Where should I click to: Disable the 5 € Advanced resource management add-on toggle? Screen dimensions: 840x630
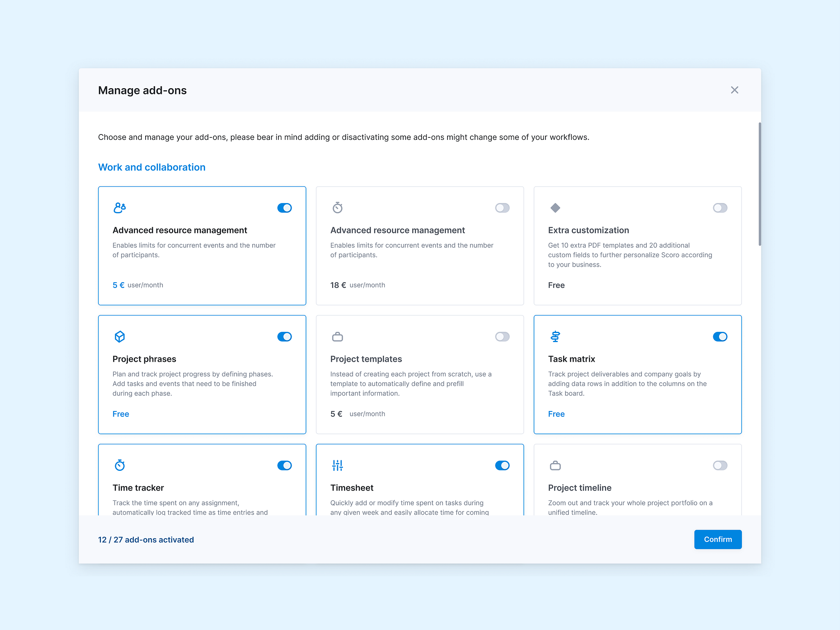click(285, 208)
